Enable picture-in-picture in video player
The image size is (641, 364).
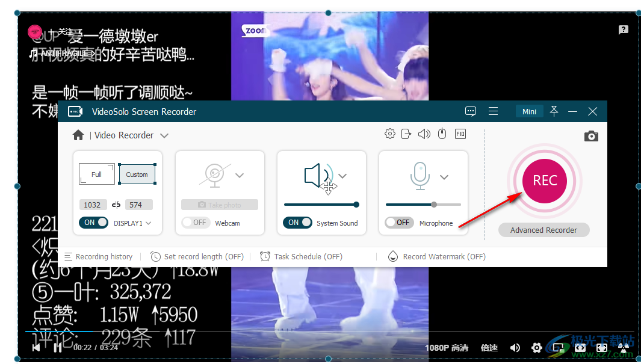(559, 348)
